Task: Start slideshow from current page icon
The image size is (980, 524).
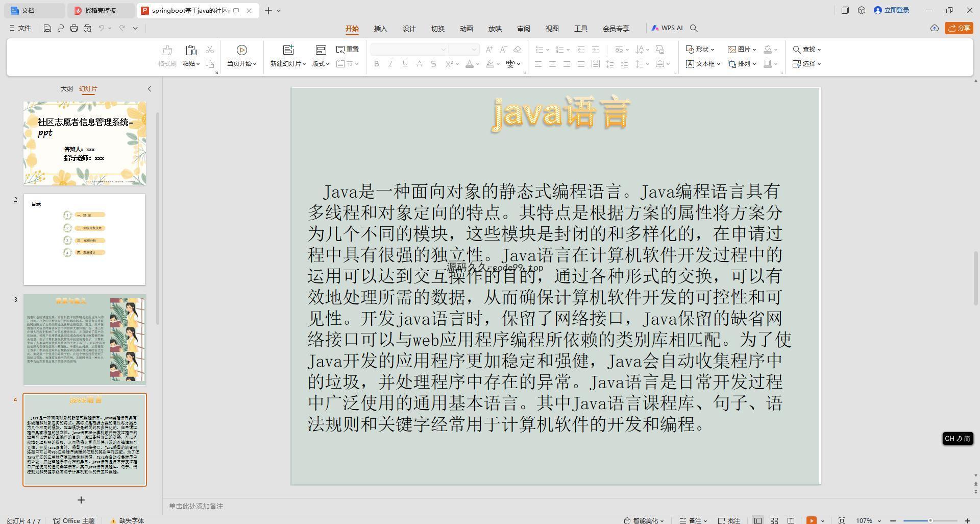Action: click(242, 50)
